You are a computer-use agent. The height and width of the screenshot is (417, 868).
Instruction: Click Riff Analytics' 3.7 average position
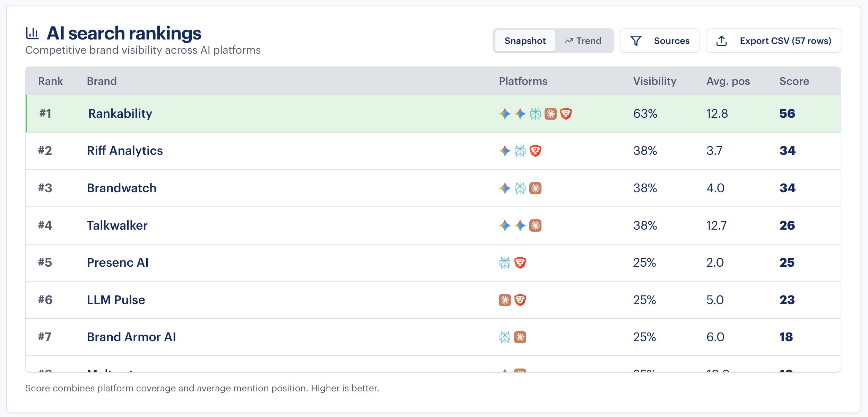point(714,151)
